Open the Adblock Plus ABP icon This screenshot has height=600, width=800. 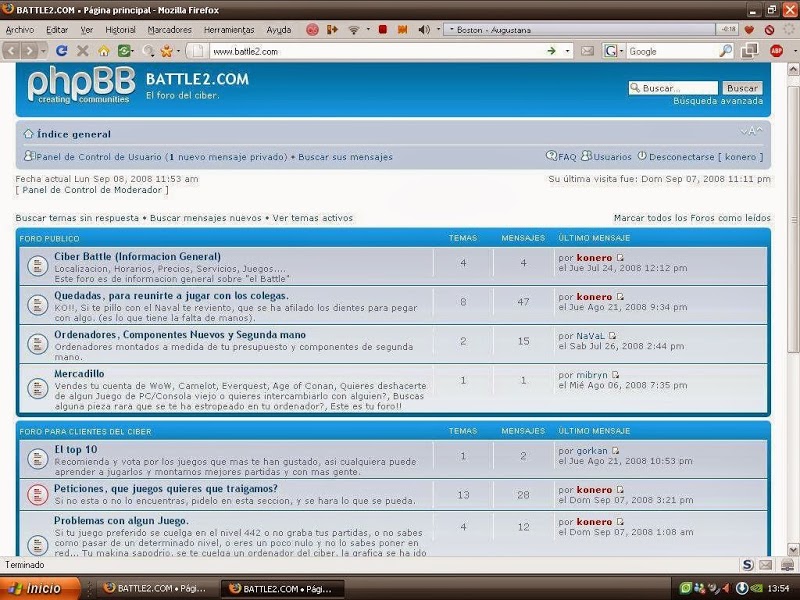coord(776,51)
